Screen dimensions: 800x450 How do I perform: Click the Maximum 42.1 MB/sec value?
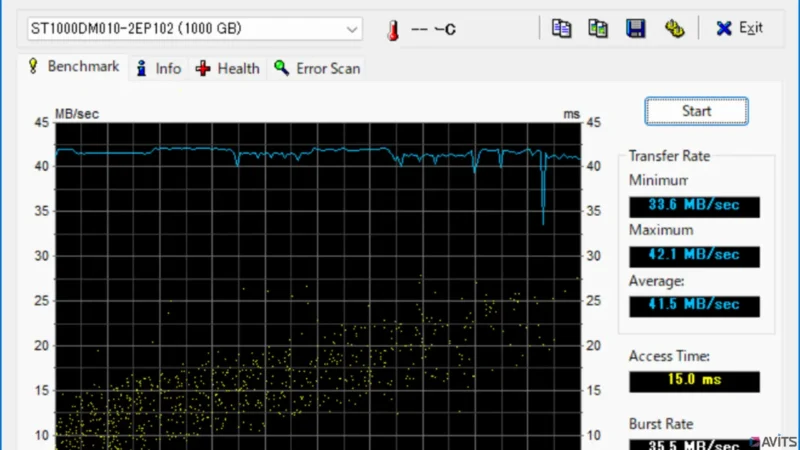coord(694,256)
